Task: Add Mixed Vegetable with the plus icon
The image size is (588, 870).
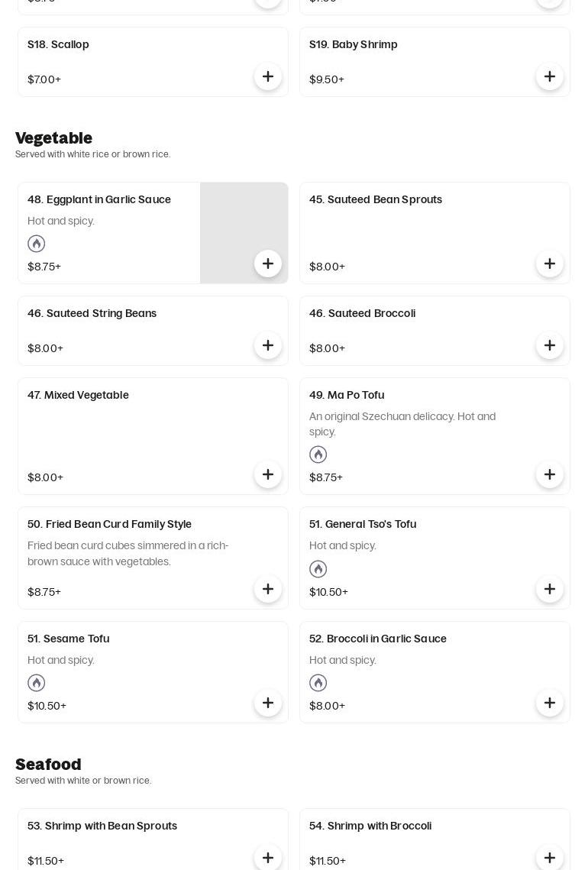Action: (x=268, y=474)
